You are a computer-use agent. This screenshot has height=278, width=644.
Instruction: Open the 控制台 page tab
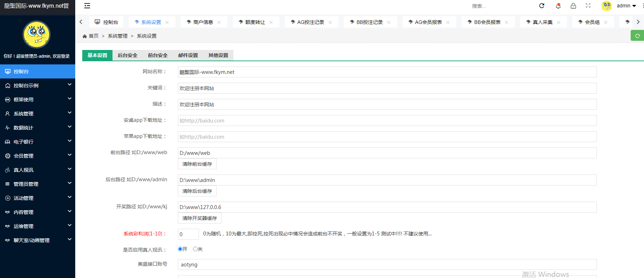(107, 22)
